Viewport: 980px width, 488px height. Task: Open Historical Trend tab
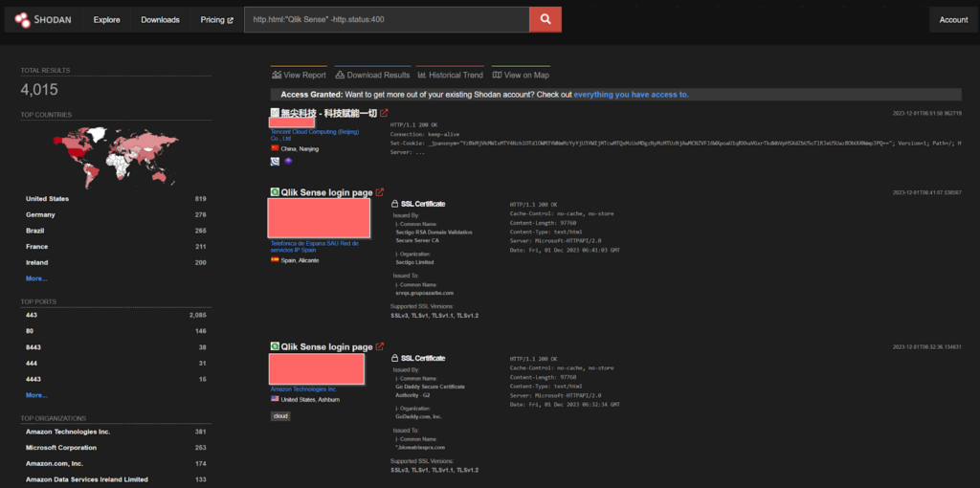tap(450, 75)
